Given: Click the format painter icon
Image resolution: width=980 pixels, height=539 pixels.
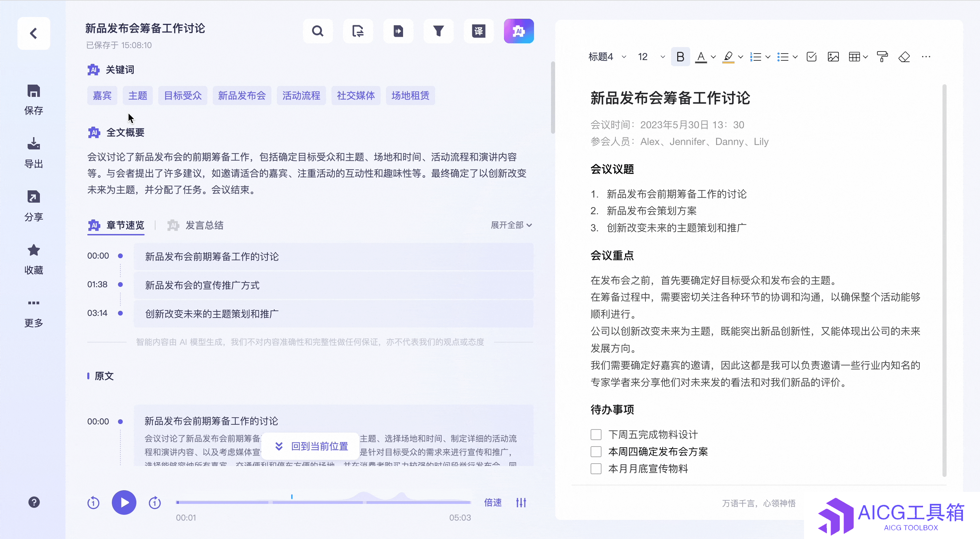Looking at the screenshot, I should [x=882, y=57].
